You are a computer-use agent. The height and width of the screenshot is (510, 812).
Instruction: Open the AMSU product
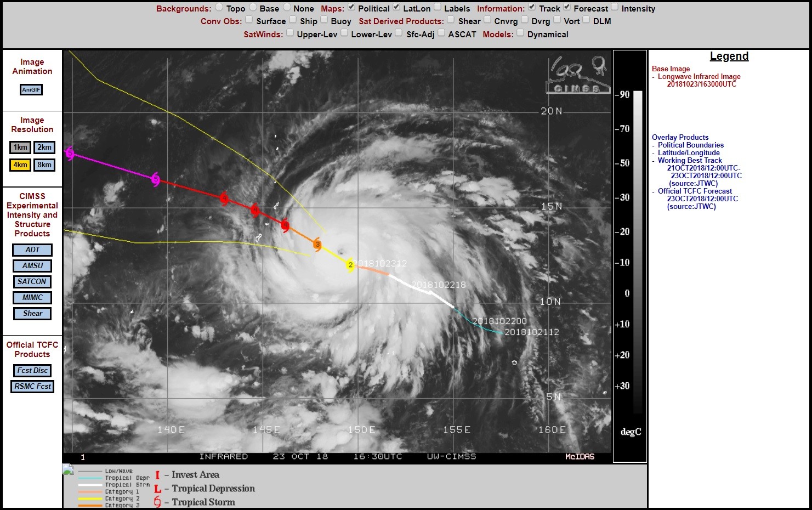click(32, 266)
